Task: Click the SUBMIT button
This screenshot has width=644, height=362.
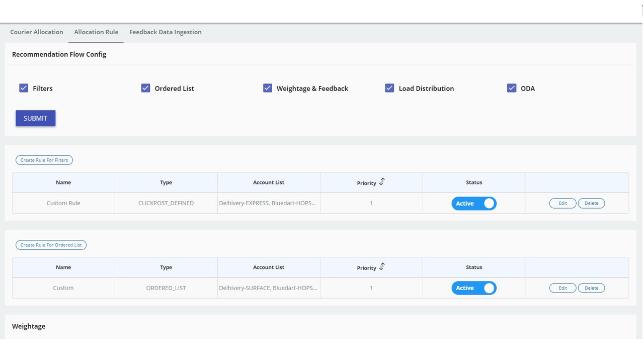Action: click(x=35, y=118)
